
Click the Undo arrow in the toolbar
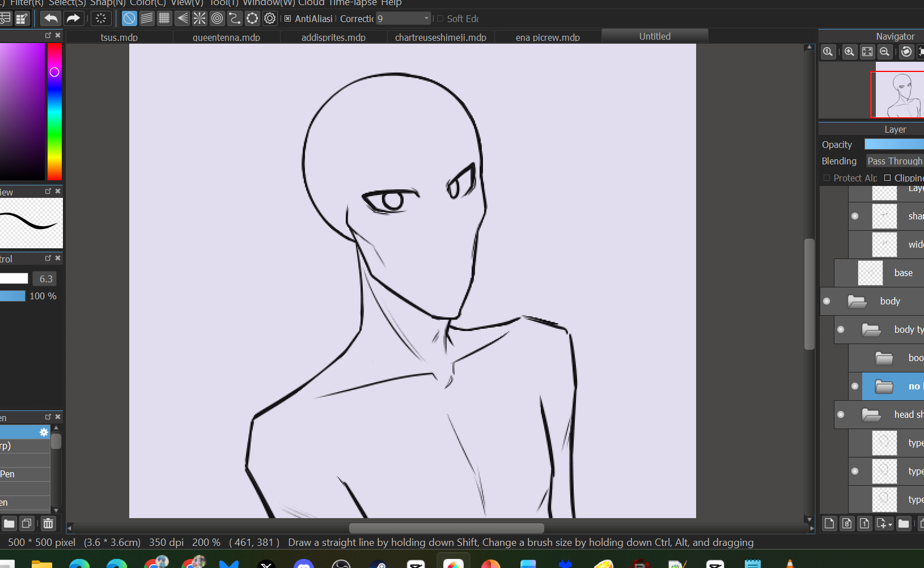(x=51, y=19)
